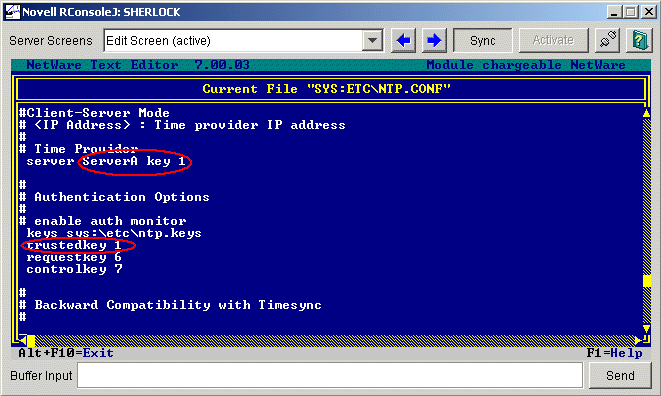Image resolution: width=661 pixels, height=396 pixels.
Task: Click the Current File SYS:ETC\NTP.CONF header
Action: coord(327,89)
